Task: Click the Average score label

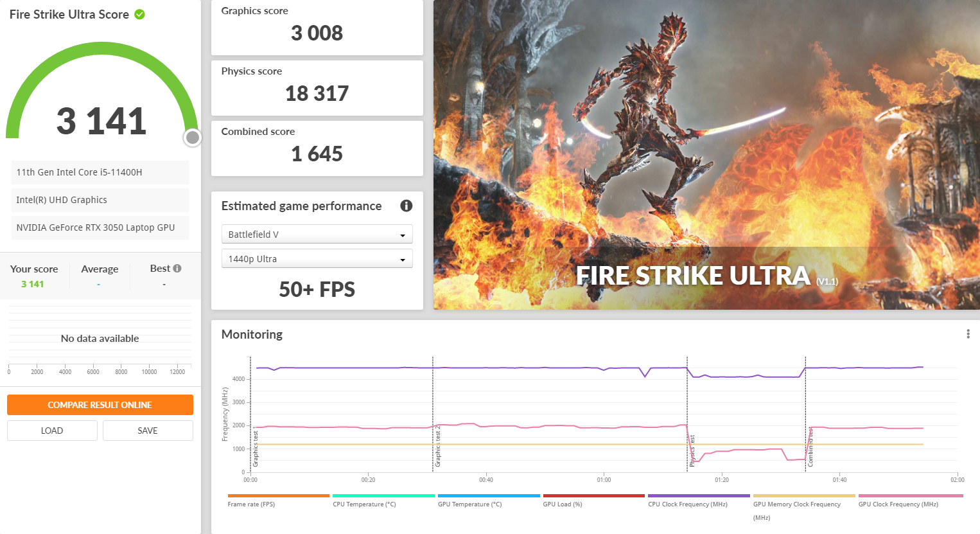Action: pos(100,269)
